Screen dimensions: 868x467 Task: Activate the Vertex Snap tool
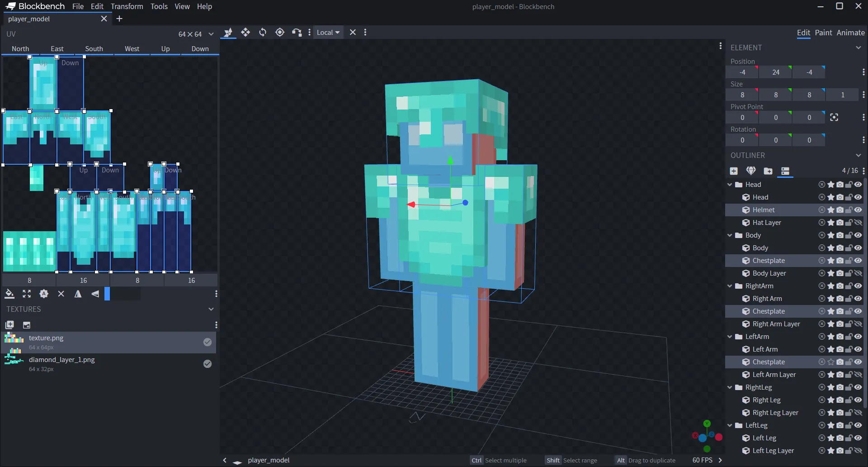click(297, 32)
